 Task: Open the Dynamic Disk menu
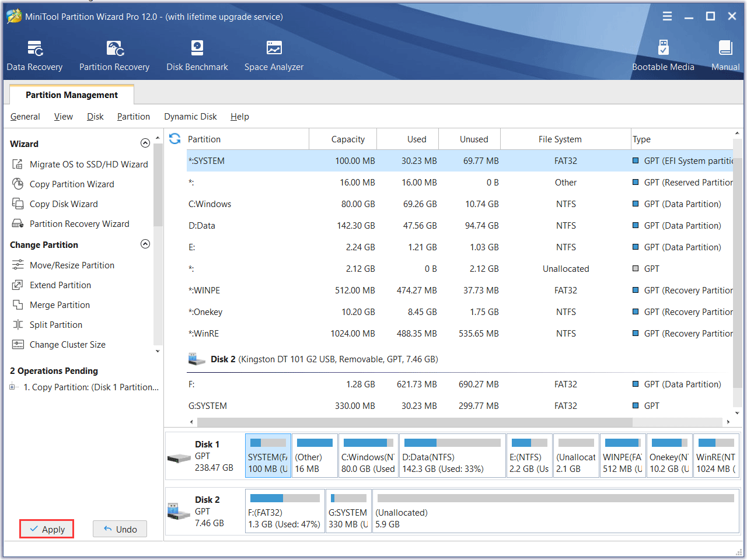[x=190, y=117]
